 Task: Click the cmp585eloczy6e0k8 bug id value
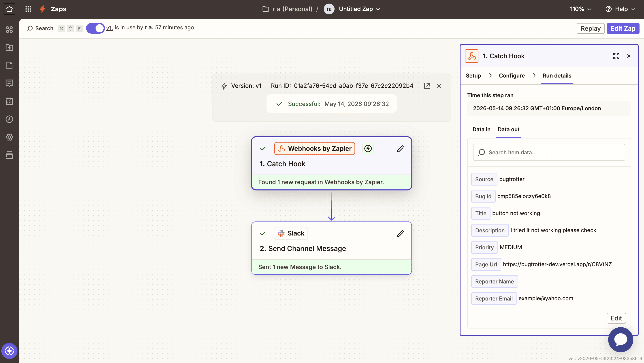(x=524, y=196)
